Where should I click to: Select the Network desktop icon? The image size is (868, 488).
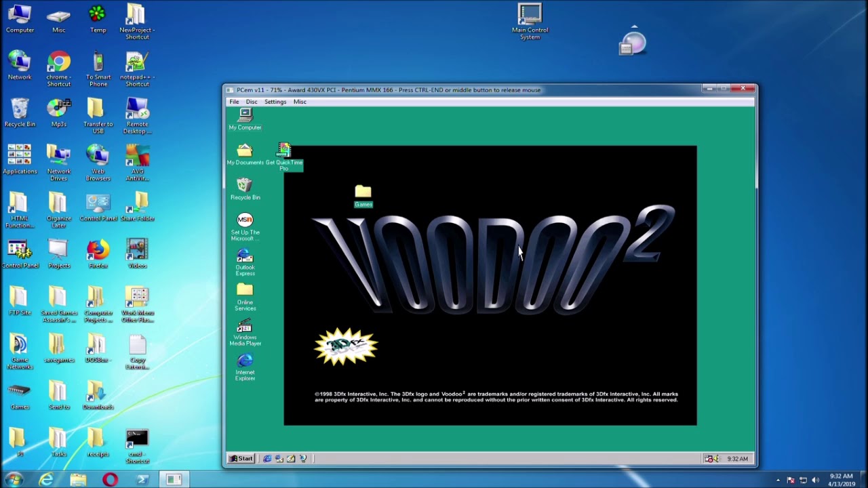tap(20, 66)
